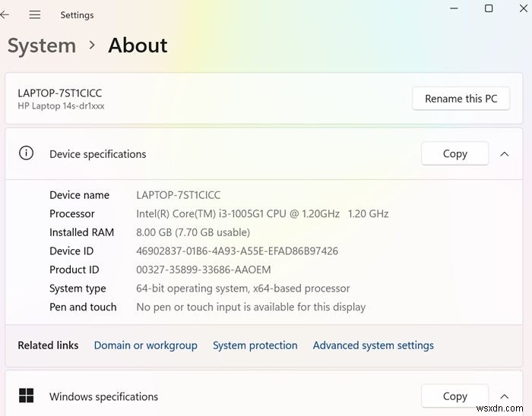Maximize the Settings window
This screenshot has height=416, width=532.
pos(489,8)
